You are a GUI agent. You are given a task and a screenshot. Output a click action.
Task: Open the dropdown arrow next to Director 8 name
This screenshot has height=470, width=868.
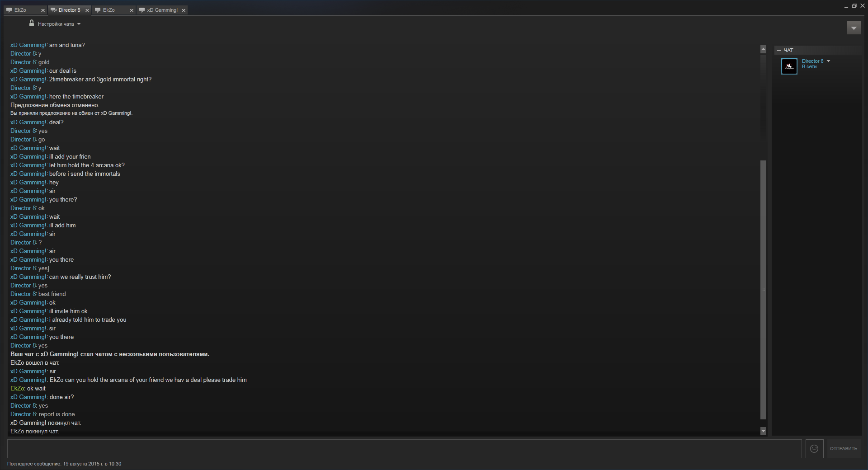click(828, 61)
